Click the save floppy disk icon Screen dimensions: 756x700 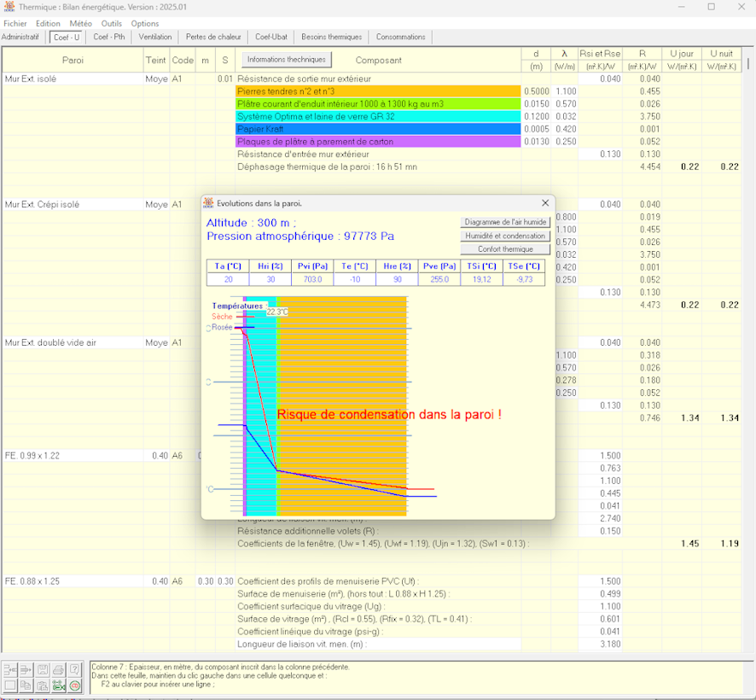point(43,670)
